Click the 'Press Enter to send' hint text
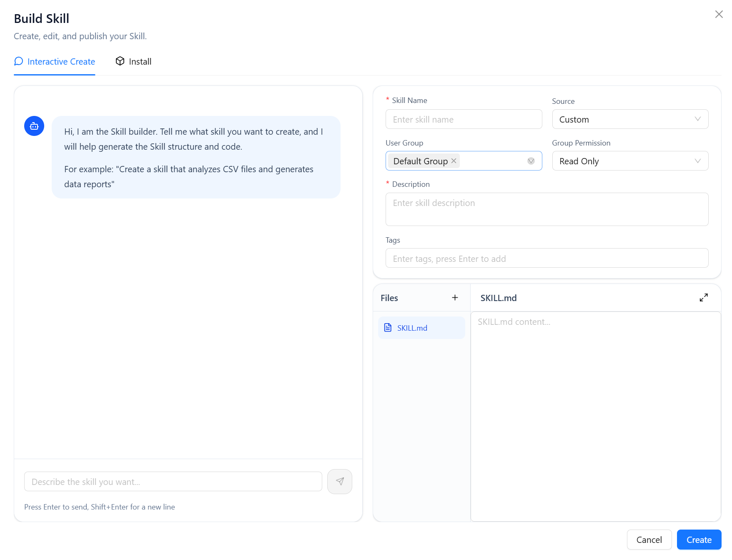Viewport: 732px width, 560px height. 99,507
